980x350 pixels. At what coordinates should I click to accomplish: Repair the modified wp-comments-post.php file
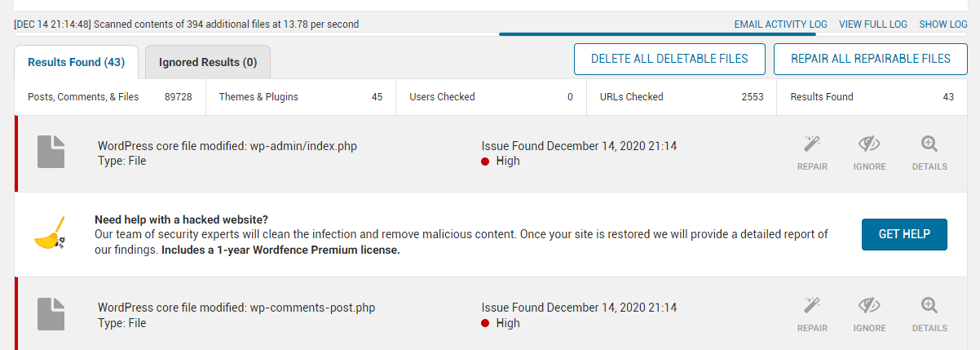(x=812, y=315)
